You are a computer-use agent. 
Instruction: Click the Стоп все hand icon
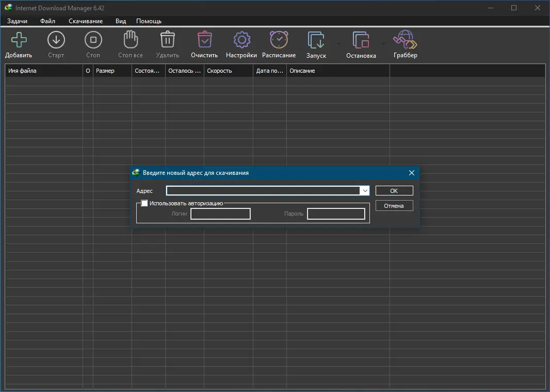[131, 39]
